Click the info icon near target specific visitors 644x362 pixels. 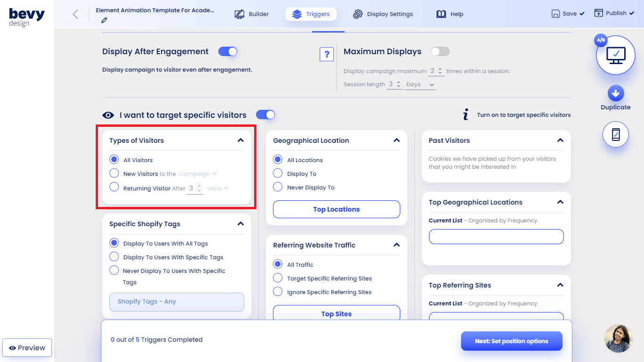(465, 114)
